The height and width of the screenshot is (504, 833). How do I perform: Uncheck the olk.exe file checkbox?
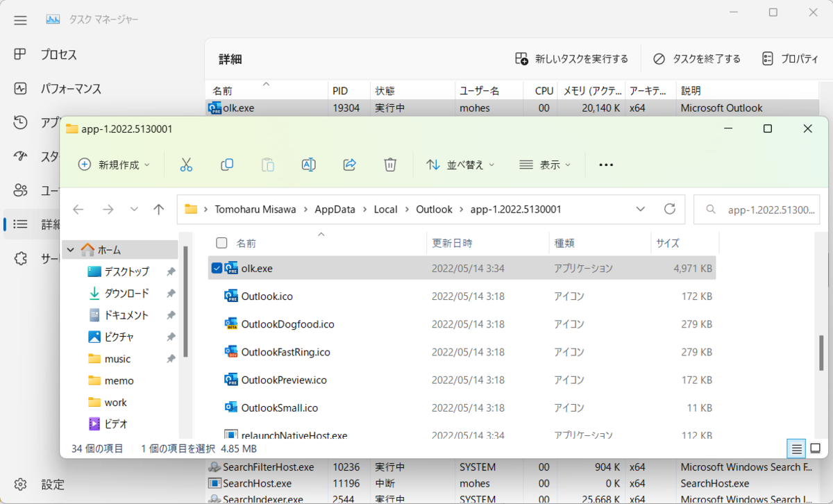point(217,268)
